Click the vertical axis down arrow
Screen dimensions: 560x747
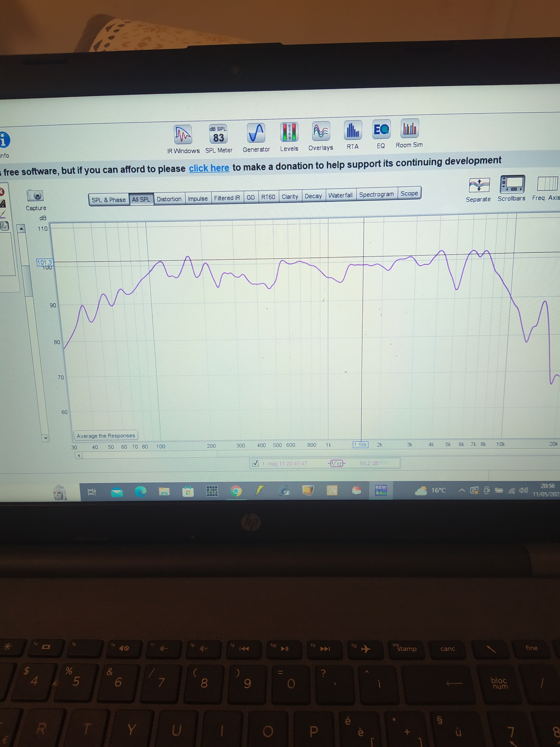coord(46,438)
